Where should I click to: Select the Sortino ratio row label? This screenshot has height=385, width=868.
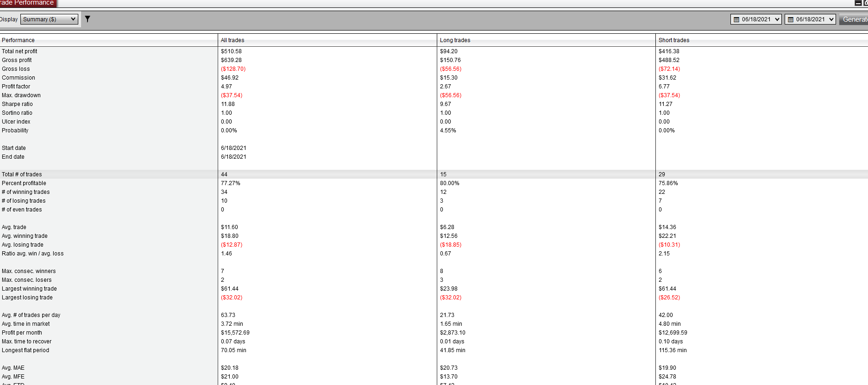pos(17,113)
